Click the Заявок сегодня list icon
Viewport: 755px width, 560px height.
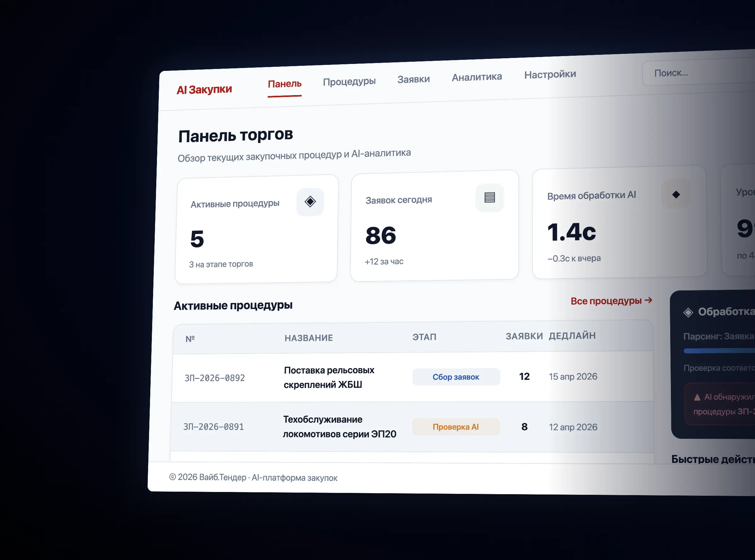point(489,197)
